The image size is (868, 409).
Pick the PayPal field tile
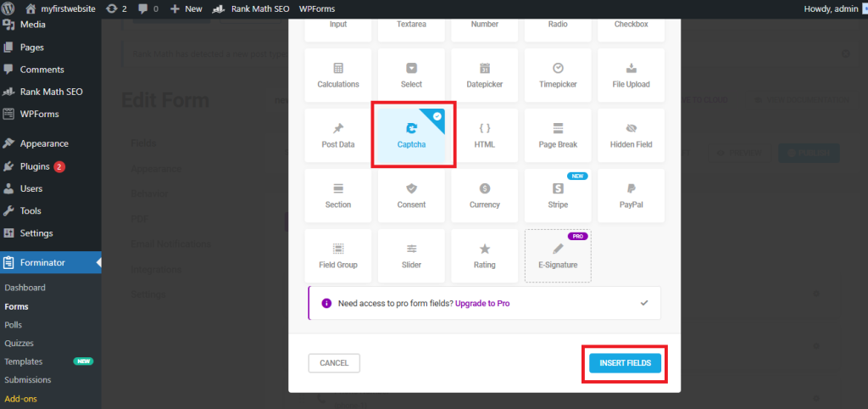pos(631,196)
